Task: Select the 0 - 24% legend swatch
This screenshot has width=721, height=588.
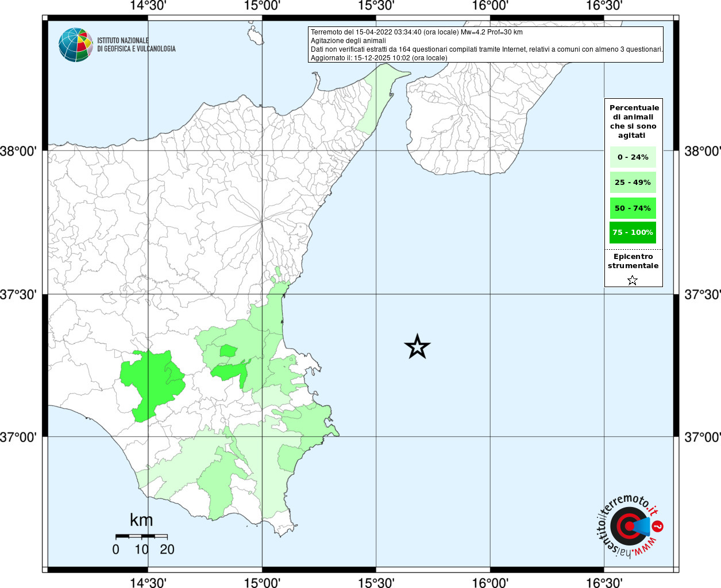Action: pyautogui.click(x=633, y=157)
